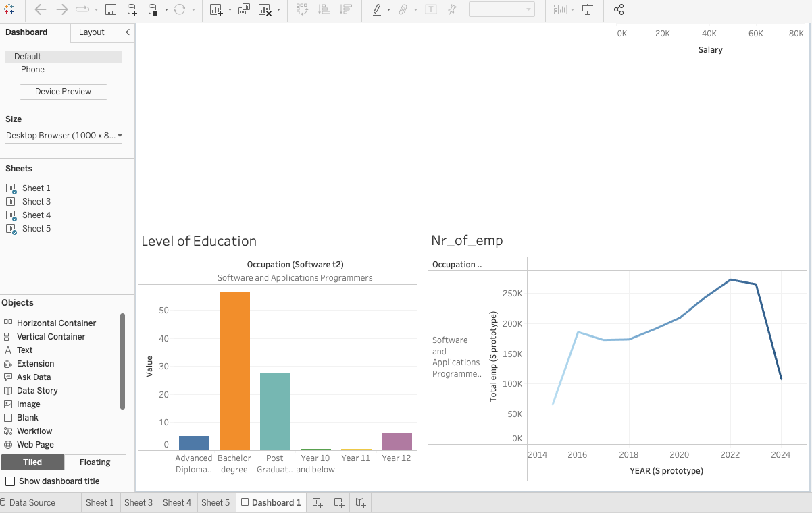The width and height of the screenshot is (812, 513).
Task: Open the New Worksheet dropdown arrow
Action: [x=230, y=10]
